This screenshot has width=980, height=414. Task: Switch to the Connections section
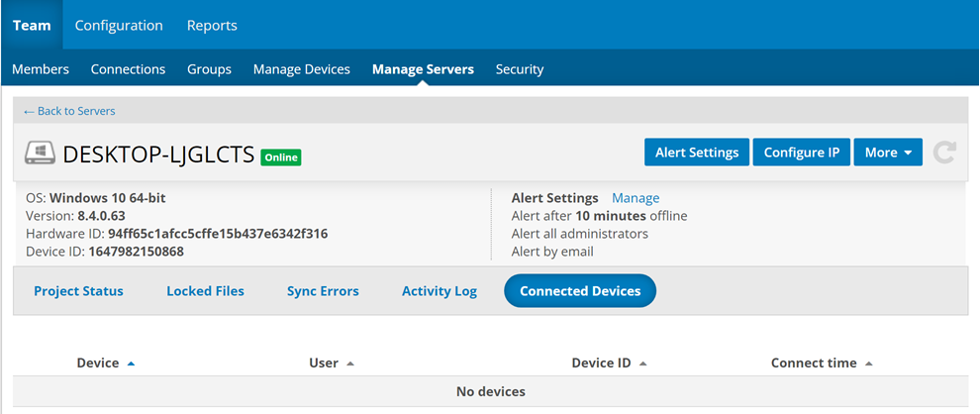128,69
